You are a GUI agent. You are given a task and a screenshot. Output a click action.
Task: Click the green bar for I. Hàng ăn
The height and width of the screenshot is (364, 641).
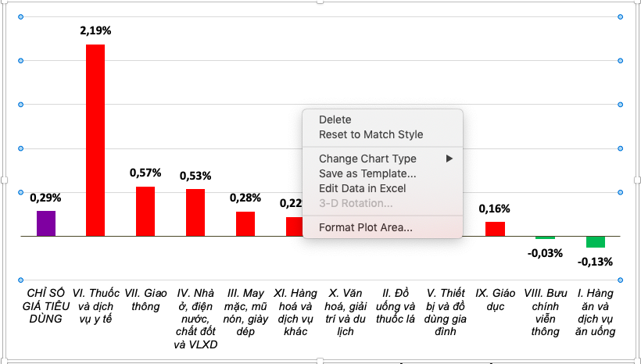click(x=596, y=241)
